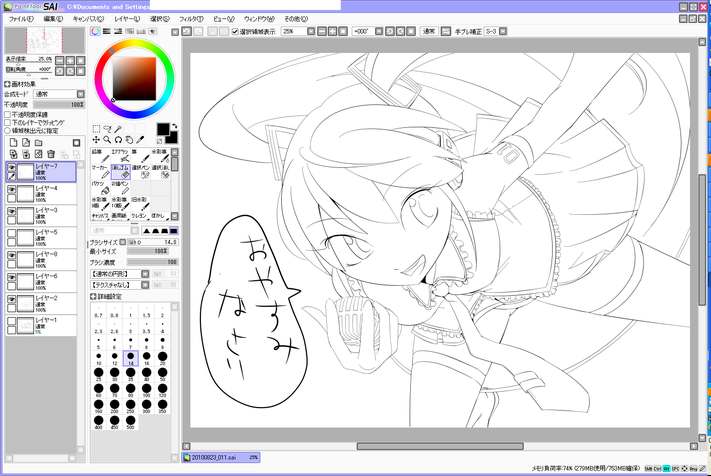Show the color wheel panel
The image size is (711, 476).
(95, 31)
